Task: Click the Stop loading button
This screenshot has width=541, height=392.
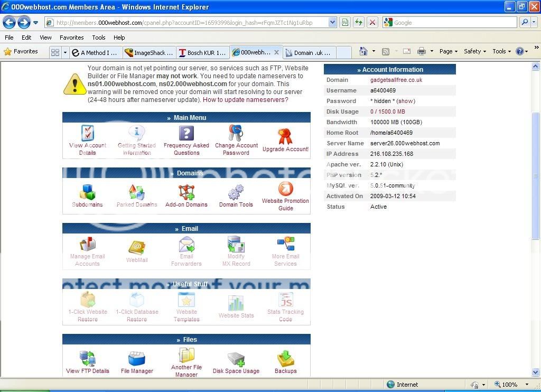Action: tap(372, 23)
